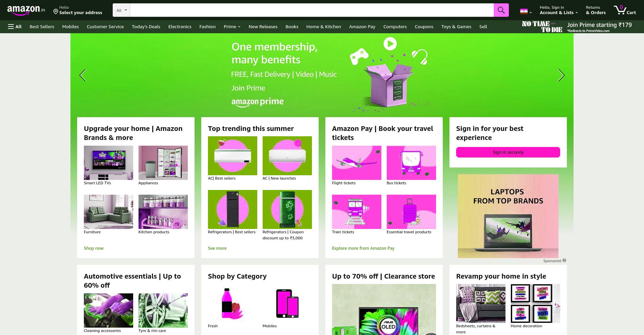Click the Sell nav item
644x335 pixels.
(x=483, y=27)
